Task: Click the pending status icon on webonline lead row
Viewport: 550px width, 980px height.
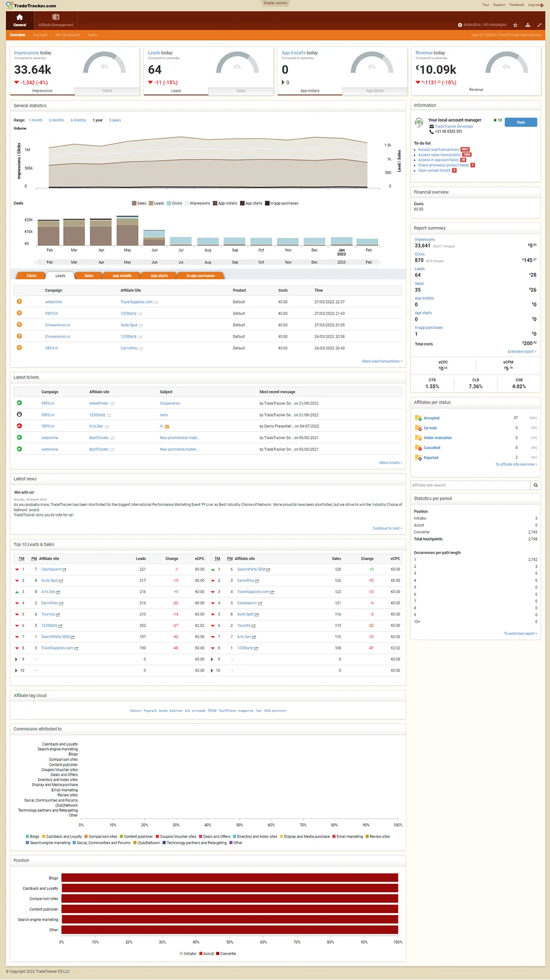Action: (19, 301)
